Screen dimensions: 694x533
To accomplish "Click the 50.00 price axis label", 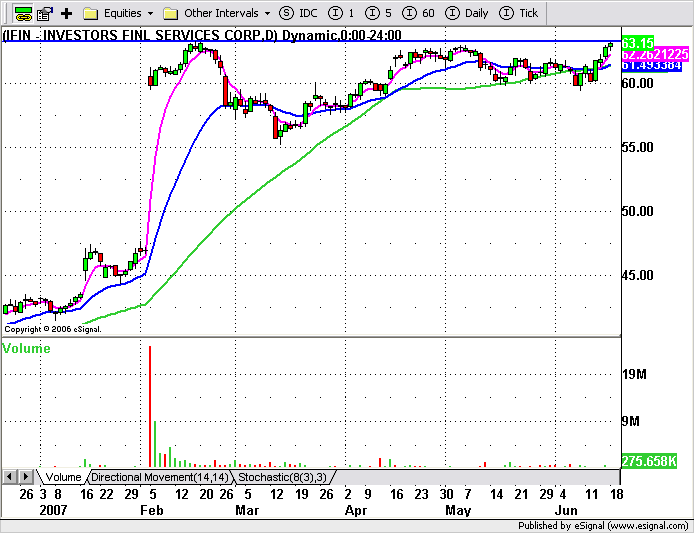I will tap(637, 211).
